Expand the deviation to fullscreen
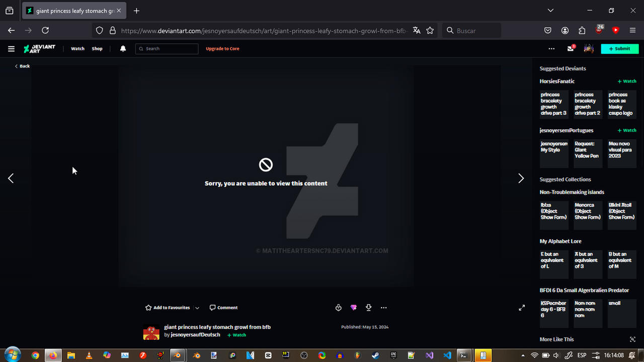644x362 pixels. 522,308
